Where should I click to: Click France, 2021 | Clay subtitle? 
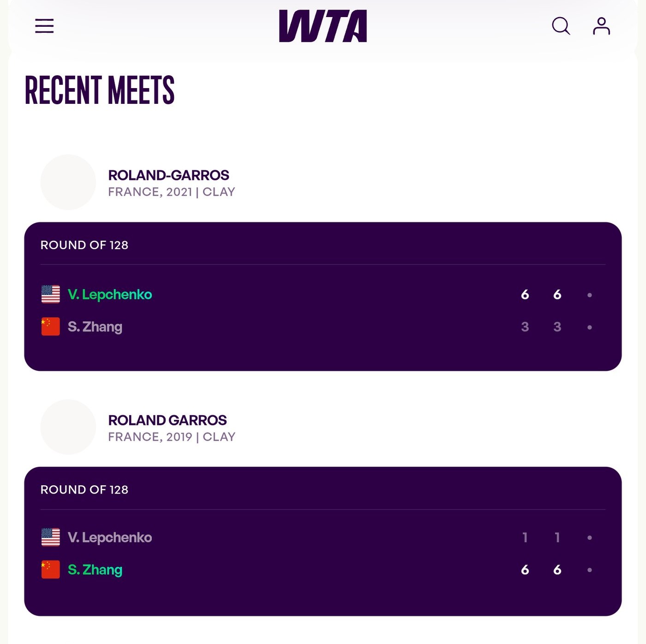(x=172, y=192)
